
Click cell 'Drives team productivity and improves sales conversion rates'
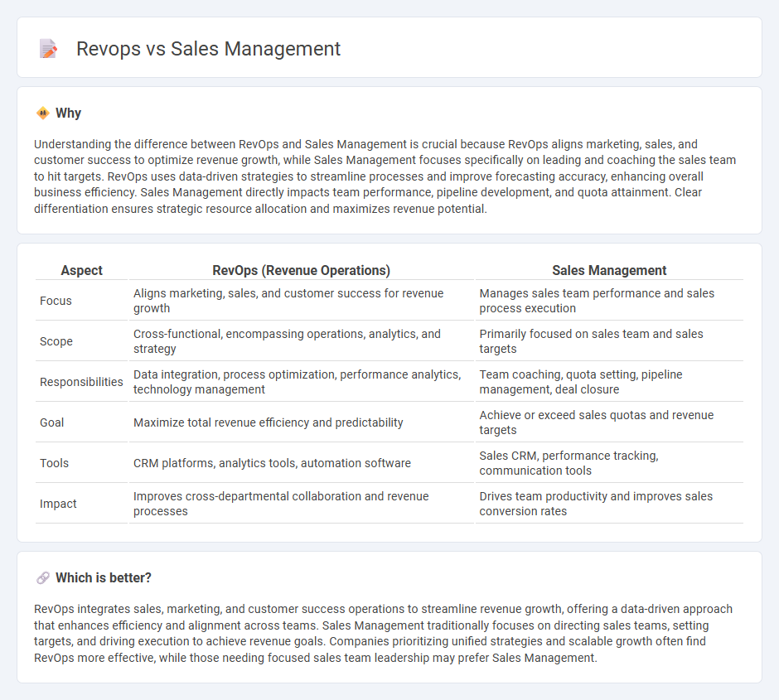(609, 504)
